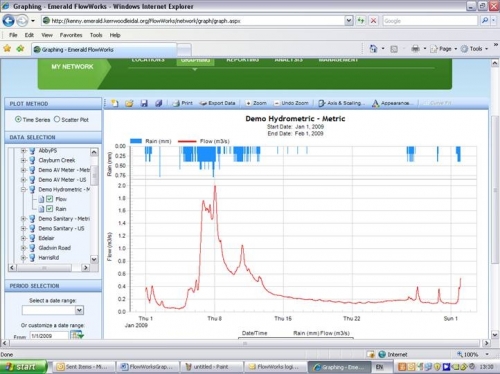This screenshot has width=500, height=374.
Task: Switch to Sent Items taskbar window
Action: 83,367
